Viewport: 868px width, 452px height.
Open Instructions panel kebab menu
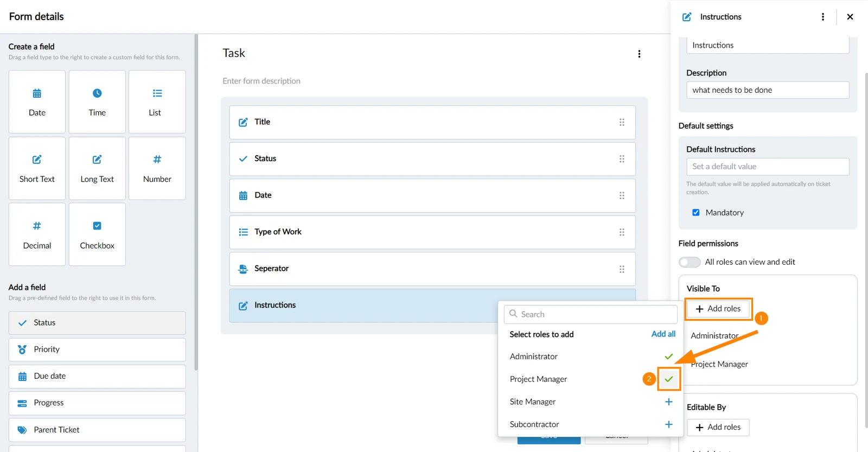(823, 17)
